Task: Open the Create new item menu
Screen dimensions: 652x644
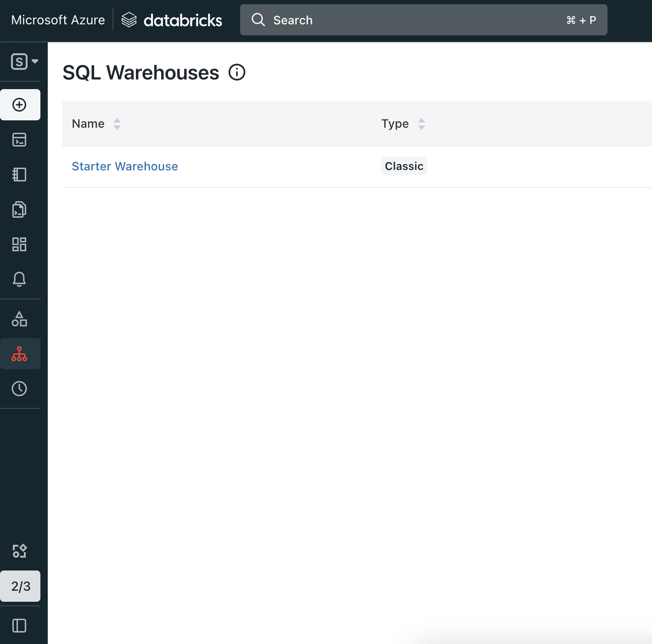Action: (x=20, y=104)
